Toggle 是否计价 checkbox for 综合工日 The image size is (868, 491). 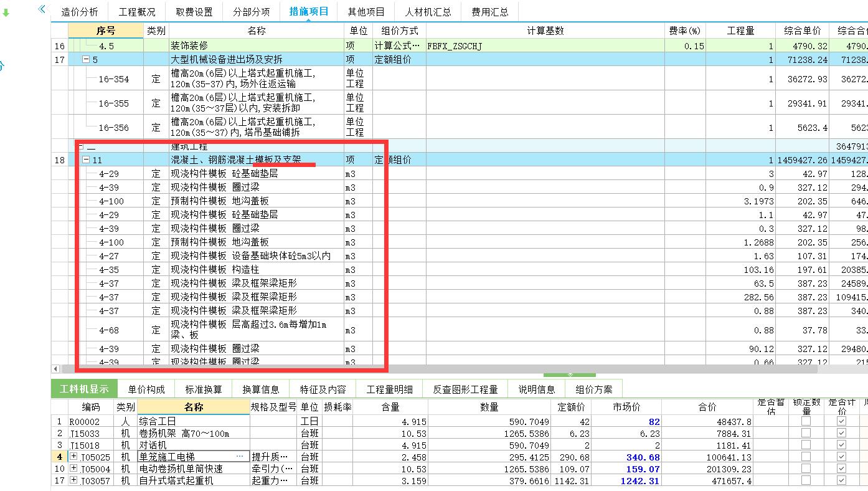[x=842, y=422]
